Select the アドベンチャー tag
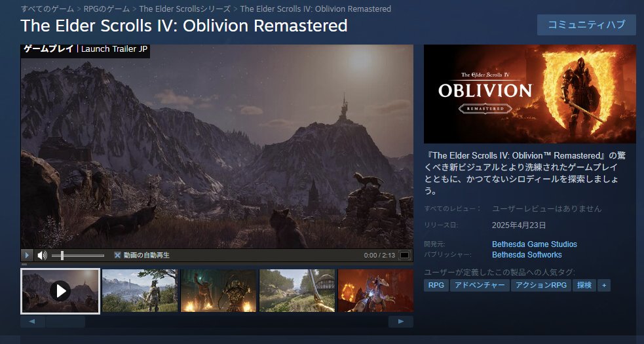Screen dimensions: 644x344 pyautogui.click(x=480, y=285)
